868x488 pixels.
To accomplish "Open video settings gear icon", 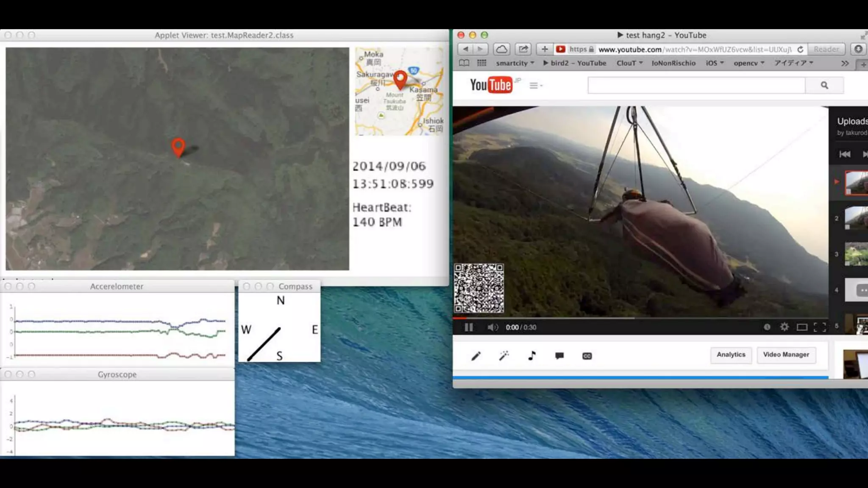I will coord(785,327).
